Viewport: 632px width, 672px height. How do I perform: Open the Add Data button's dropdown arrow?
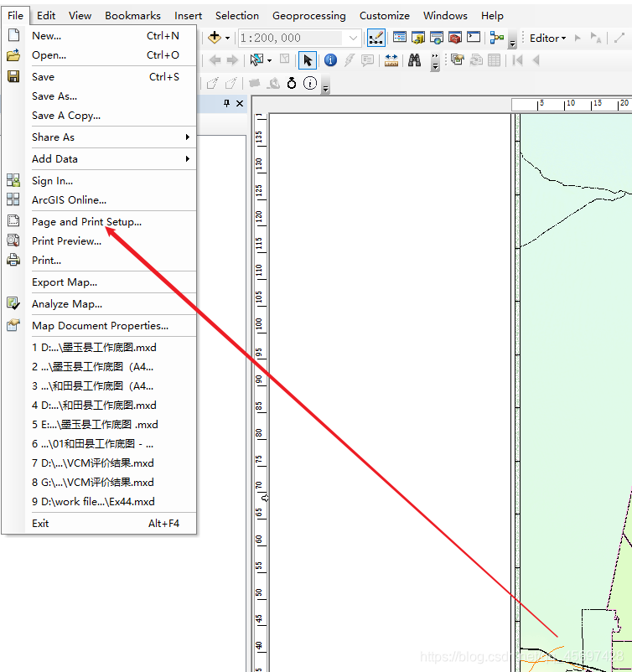pos(228,39)
